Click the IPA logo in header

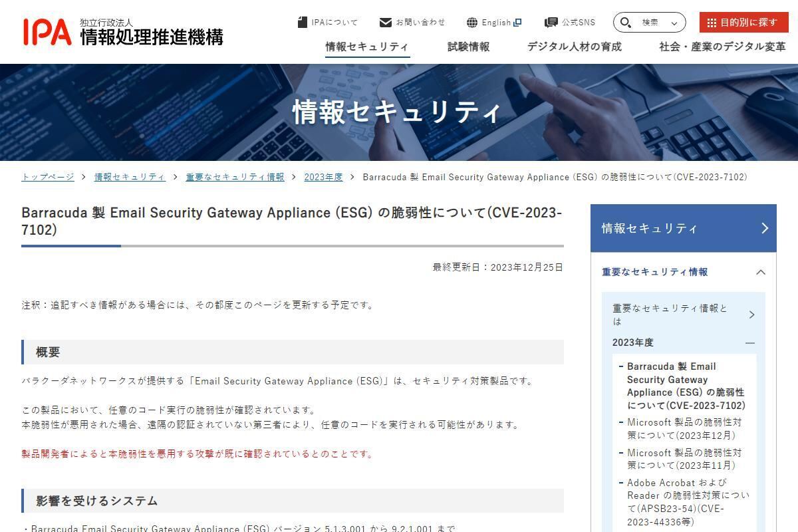(x=123, y=31)
